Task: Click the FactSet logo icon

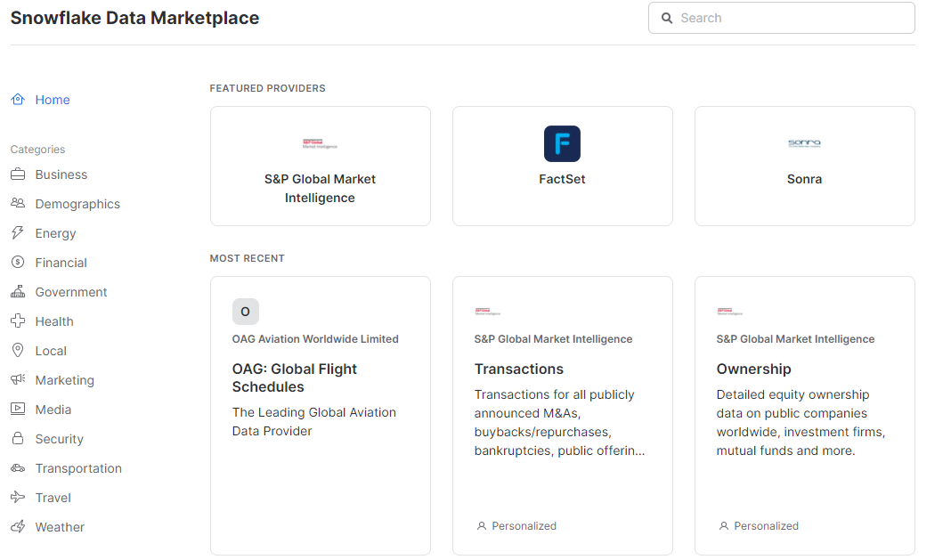Action: [x=562, y=144]
